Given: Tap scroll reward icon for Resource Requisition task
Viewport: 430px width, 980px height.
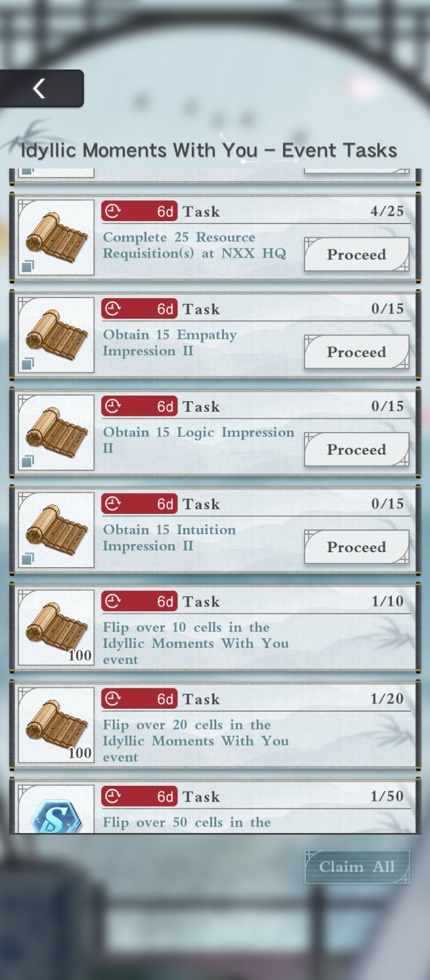Looking at the screenshot, I should [x=56, y=237].
